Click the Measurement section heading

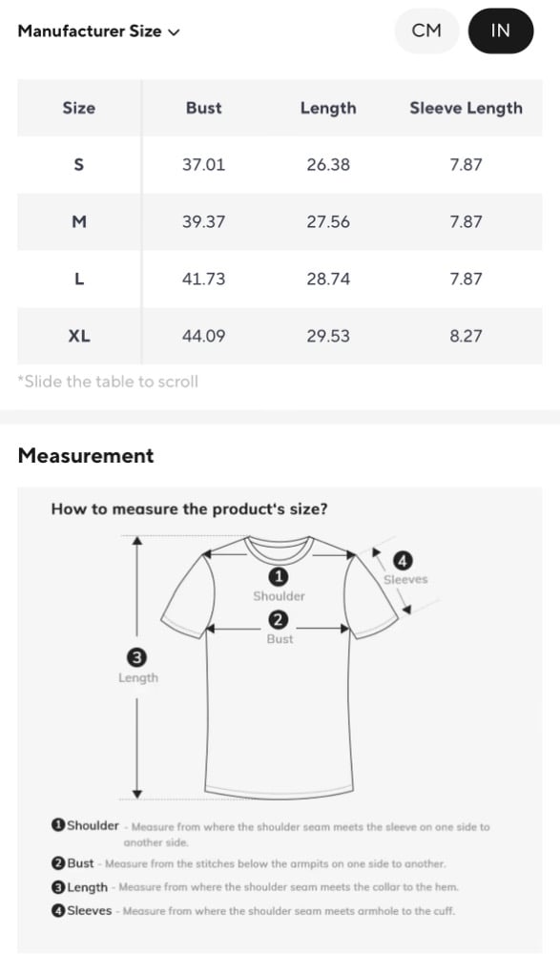click(86, 455)
